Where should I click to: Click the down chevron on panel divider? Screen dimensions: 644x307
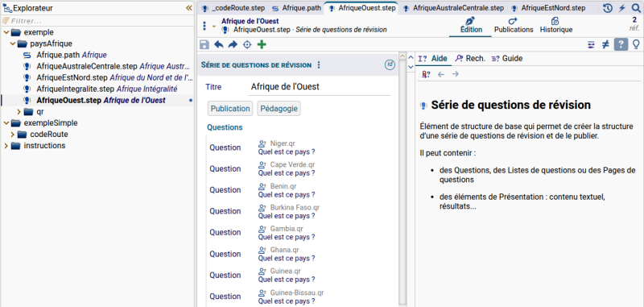tap(411, 67)
